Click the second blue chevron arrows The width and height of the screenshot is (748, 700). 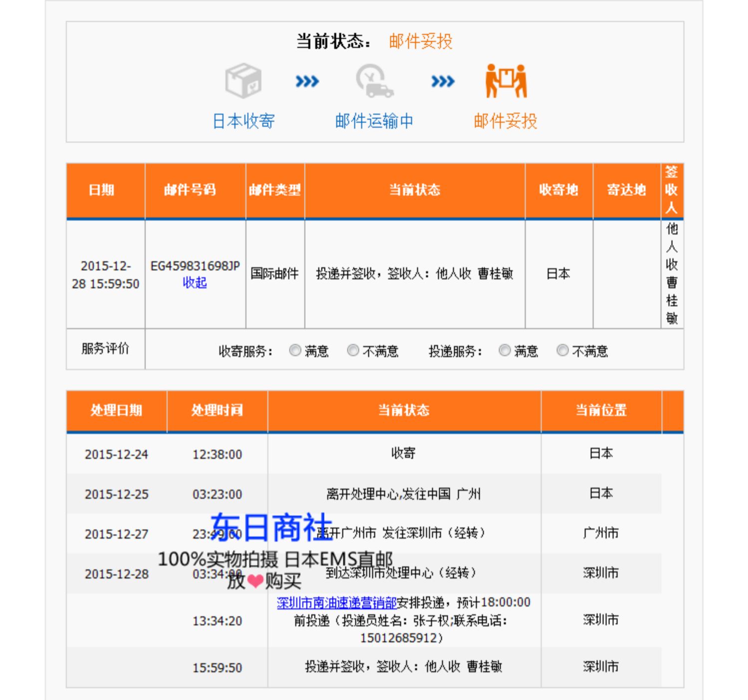point(443,81)
